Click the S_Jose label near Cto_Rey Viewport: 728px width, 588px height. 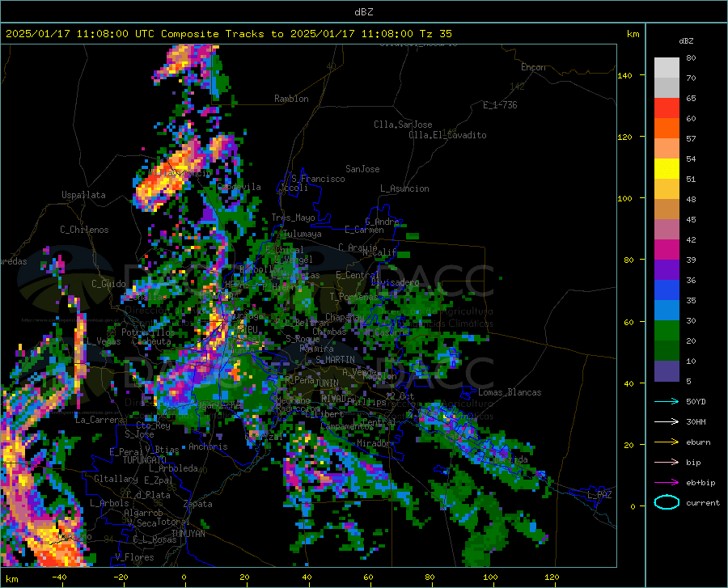[139, 434]
